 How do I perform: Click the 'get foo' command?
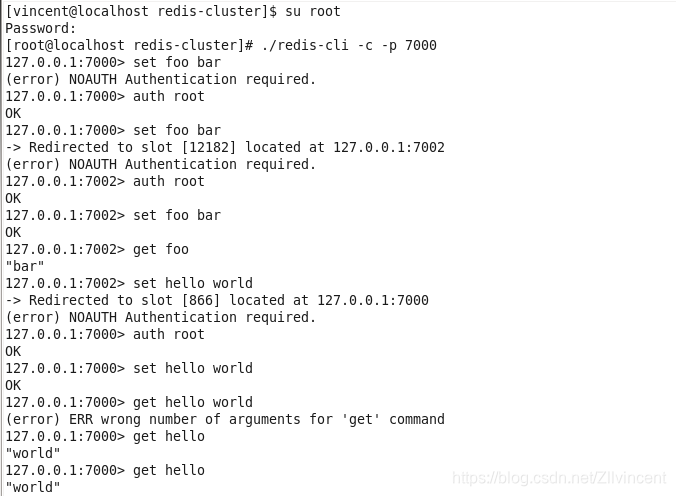point(161,249)
